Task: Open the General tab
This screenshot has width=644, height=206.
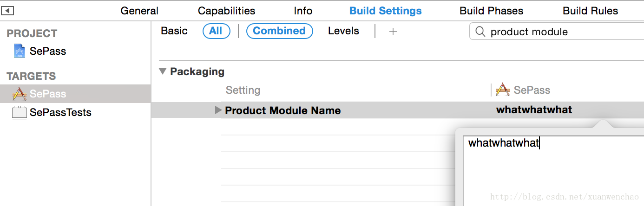Action: click(x=139, y=11)
